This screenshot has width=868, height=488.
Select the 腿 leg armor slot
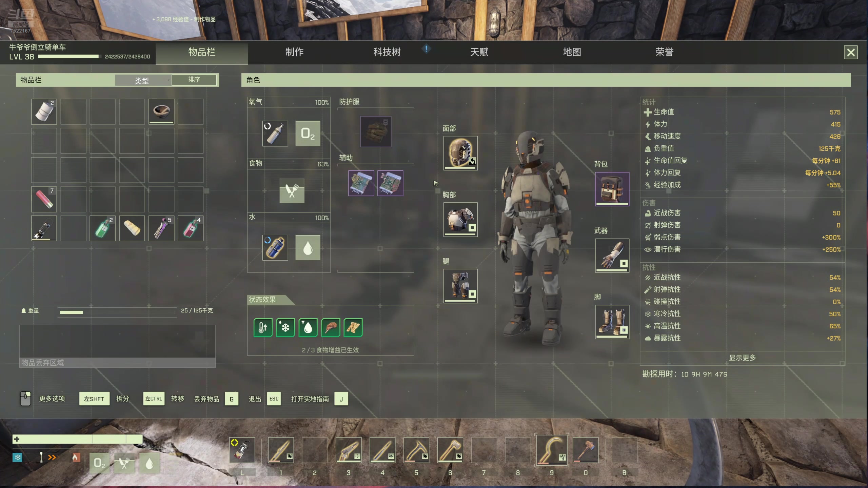point(460,286)
